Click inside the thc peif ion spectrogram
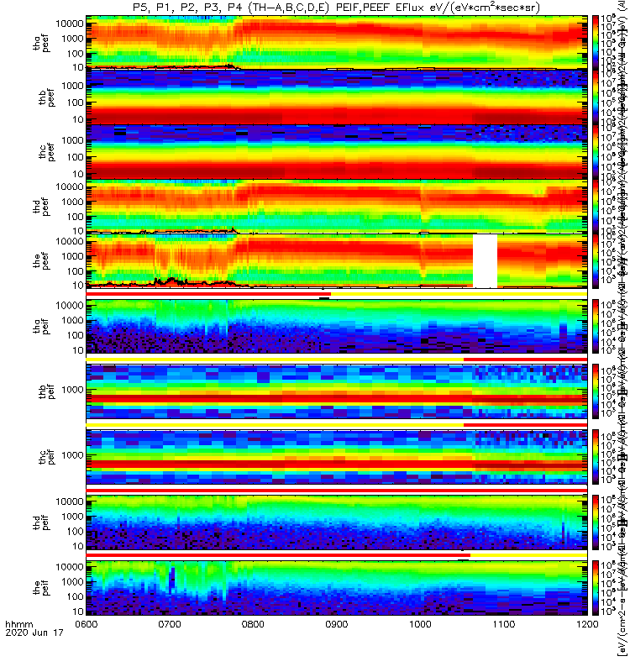This screenshot has height=672, width=630. 337,457
